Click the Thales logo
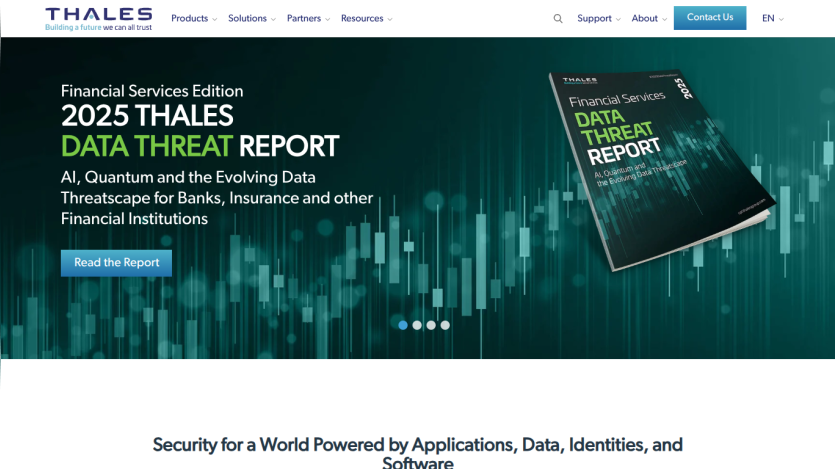This screenshot has width=835, height=469. 99,19
